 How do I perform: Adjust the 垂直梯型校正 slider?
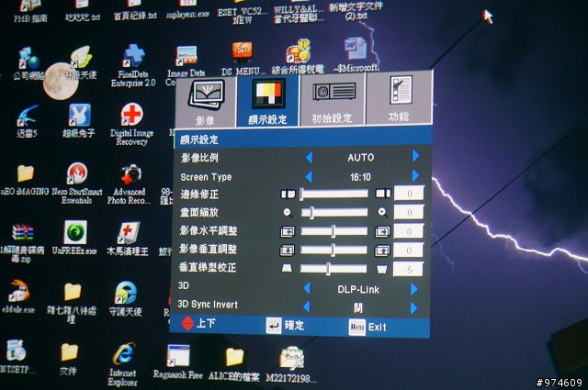(x=333, y=269)
